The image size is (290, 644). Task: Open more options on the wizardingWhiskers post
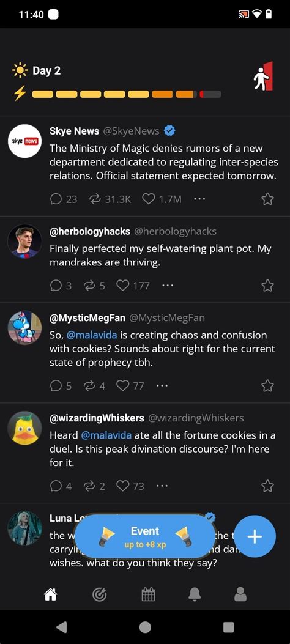pos(162,486)
